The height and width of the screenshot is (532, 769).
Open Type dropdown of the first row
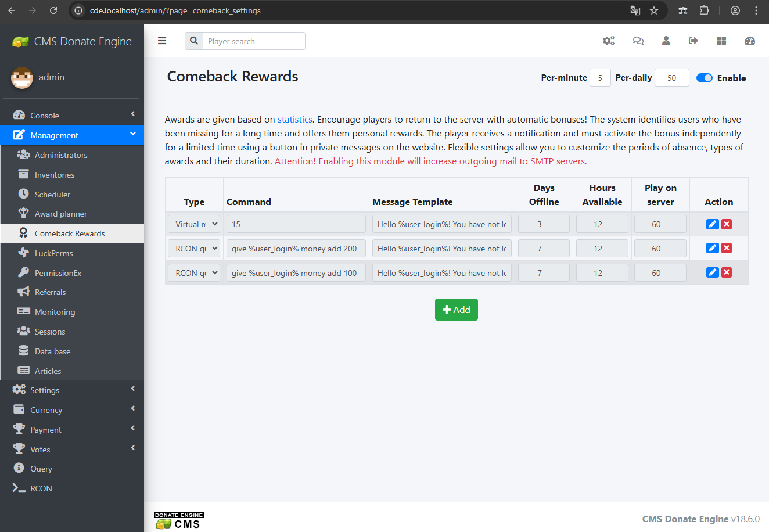tap(194, 224)
